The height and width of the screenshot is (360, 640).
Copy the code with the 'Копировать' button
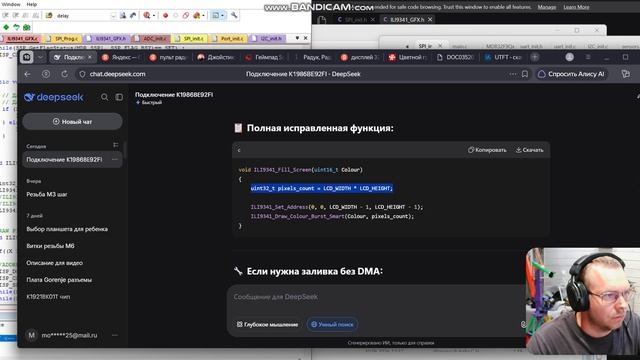click(x=487, y=150)
